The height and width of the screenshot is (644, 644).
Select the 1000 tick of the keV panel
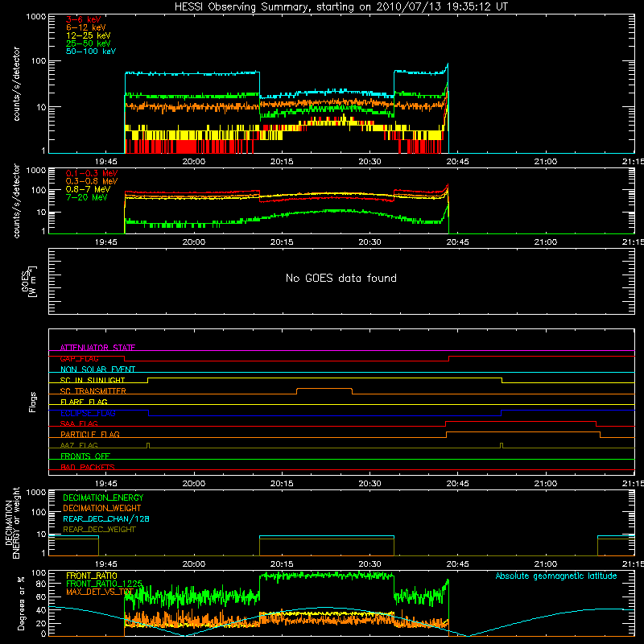[36, 17]
